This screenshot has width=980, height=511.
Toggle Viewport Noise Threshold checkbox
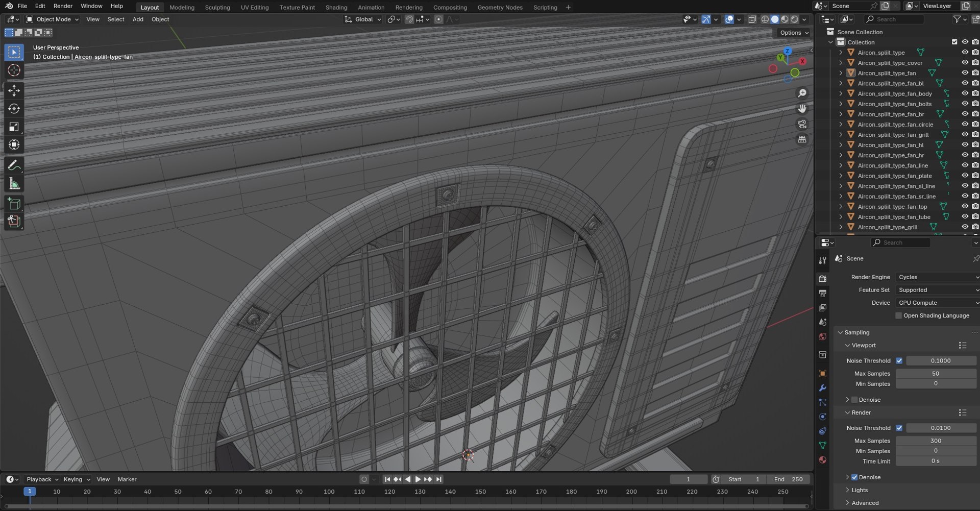pyautogui.click(x=899, y=361)
